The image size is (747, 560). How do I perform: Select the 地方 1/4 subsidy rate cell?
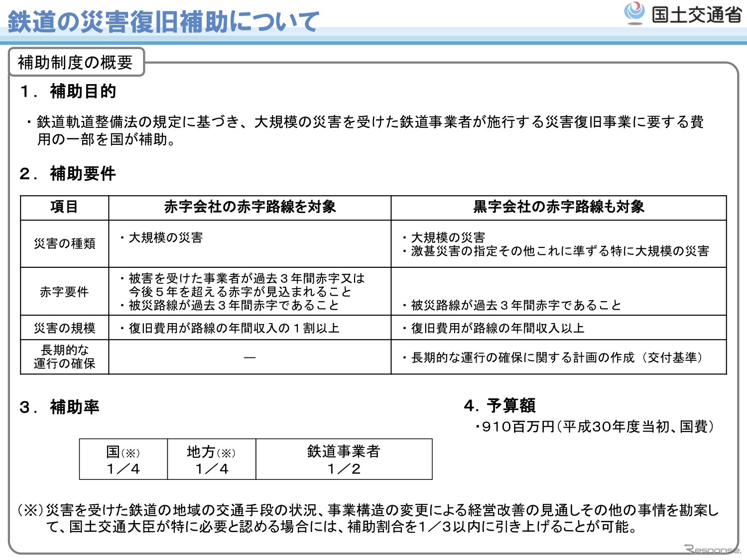coord(211,459)
